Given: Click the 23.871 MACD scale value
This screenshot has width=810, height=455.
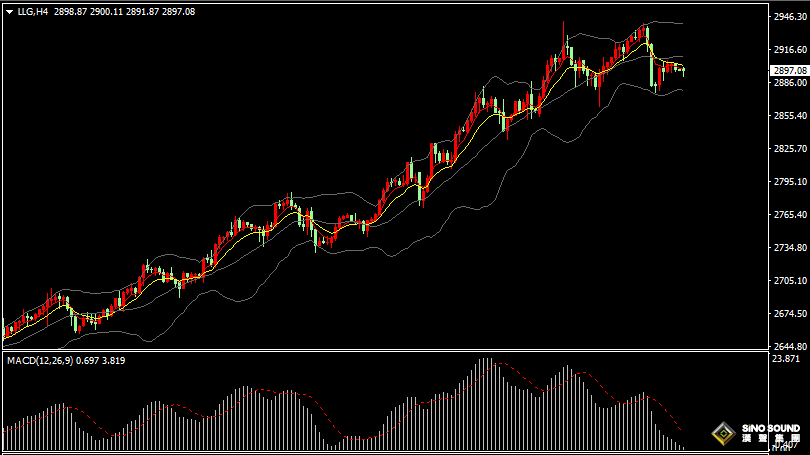Looking at the screenshot, I should pos(786,358).
